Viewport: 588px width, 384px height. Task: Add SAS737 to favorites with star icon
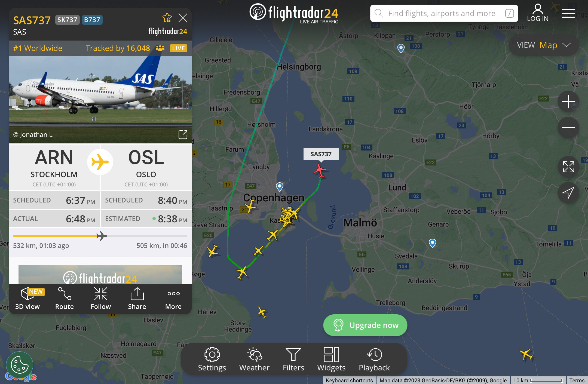click(167, 18)
